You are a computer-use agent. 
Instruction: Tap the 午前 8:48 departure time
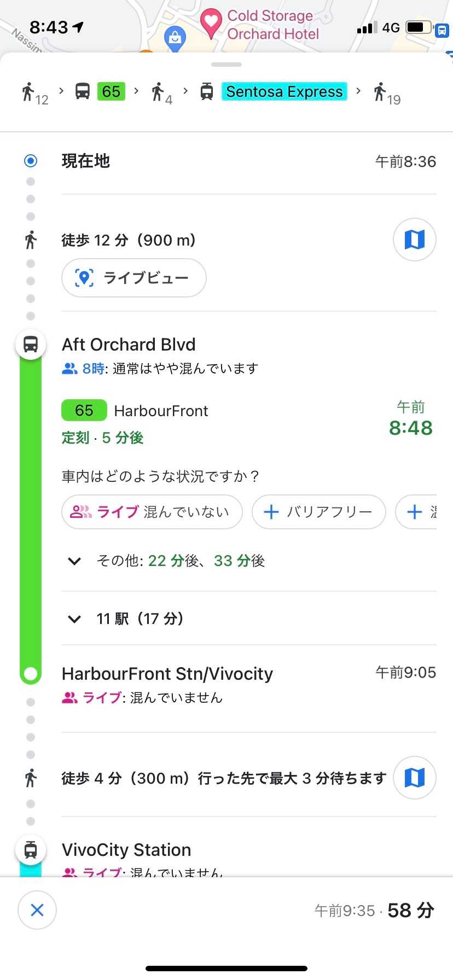pyautogui.click(x=410, y=420)
